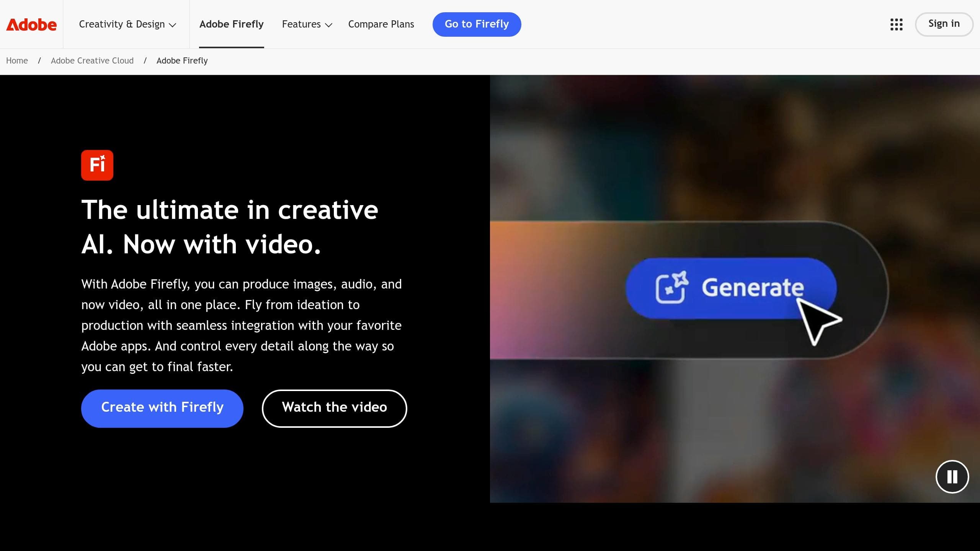
Task: Open Adobe Creative Cloud breadcrumb link
Action: pos(92,60)
